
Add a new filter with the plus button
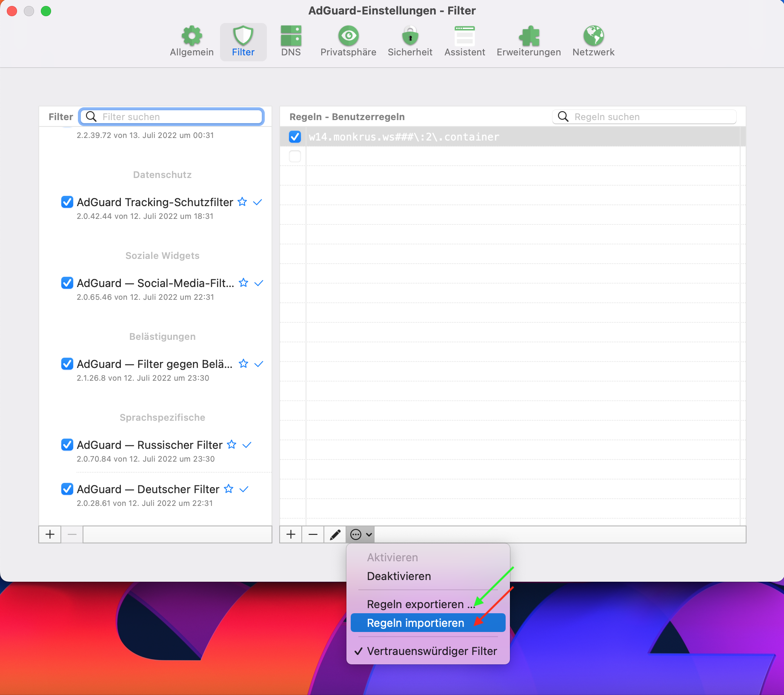point(50,534)
